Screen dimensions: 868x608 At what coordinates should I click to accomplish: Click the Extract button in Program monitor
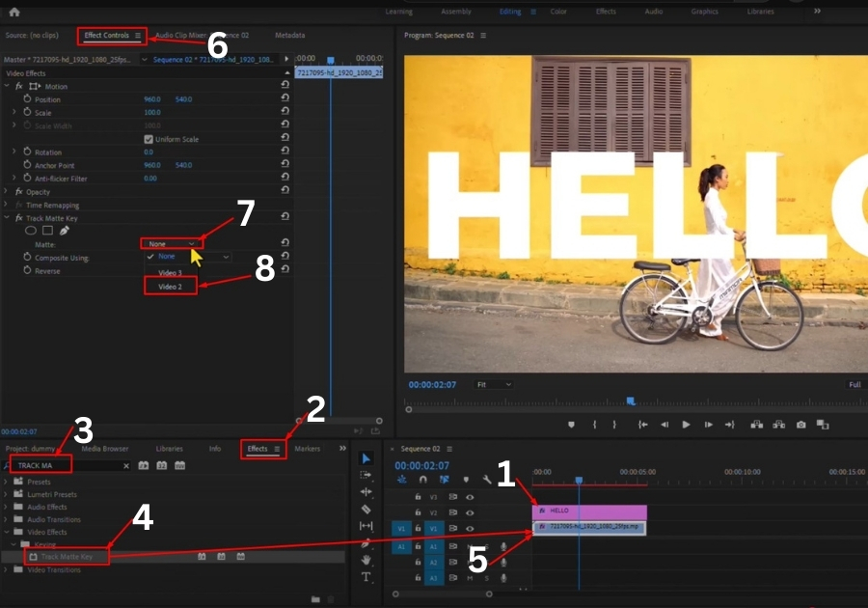(779, 425)
